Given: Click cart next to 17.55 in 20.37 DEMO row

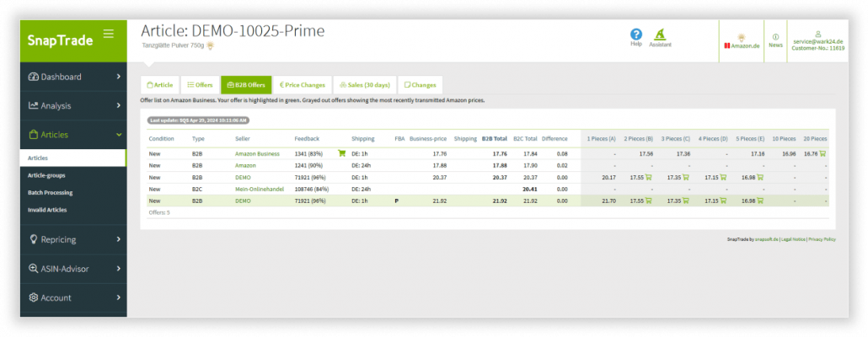Looking at the screenshot, I should 648,177.
